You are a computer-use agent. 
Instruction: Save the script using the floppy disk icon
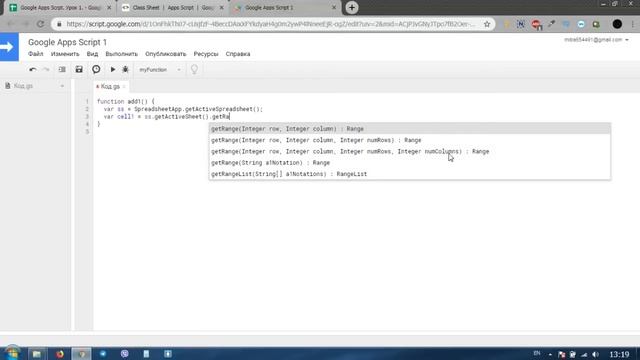(x=79, y=69)
